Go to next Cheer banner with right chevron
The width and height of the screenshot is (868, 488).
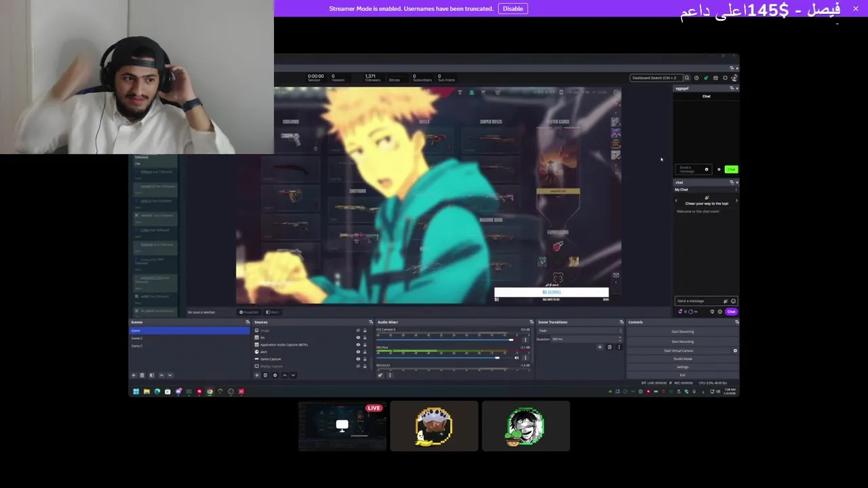click(x=736, y=201)
